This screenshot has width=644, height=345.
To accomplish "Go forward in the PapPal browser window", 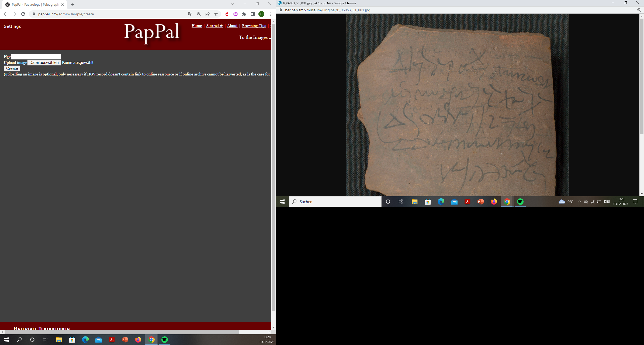I will point(15,14).
